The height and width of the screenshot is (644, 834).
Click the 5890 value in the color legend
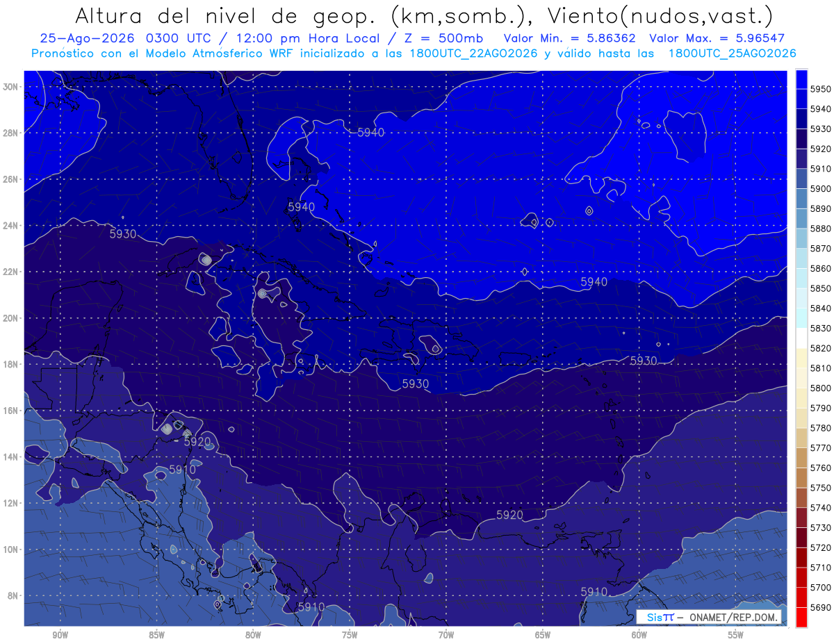click(821, 208)
